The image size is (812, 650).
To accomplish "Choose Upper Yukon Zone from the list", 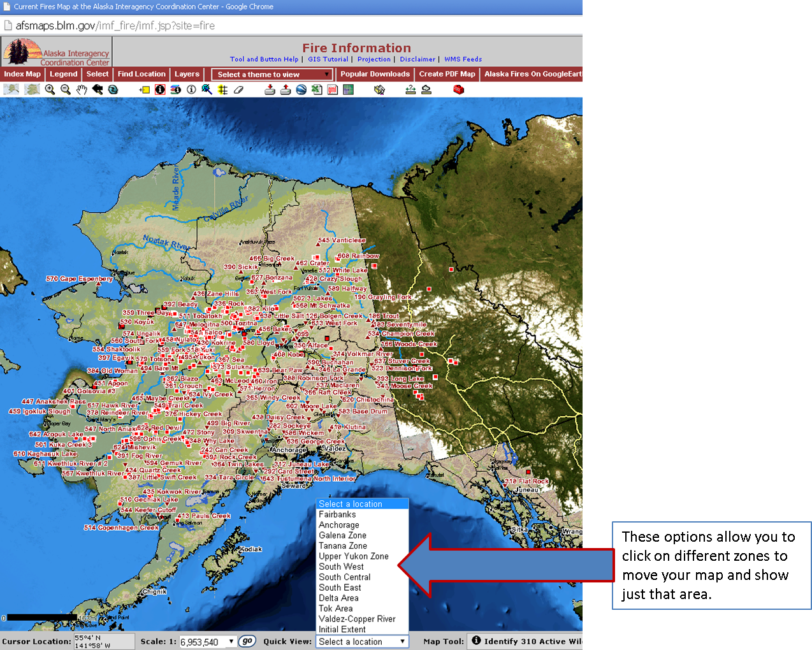I will click(353, 556).
